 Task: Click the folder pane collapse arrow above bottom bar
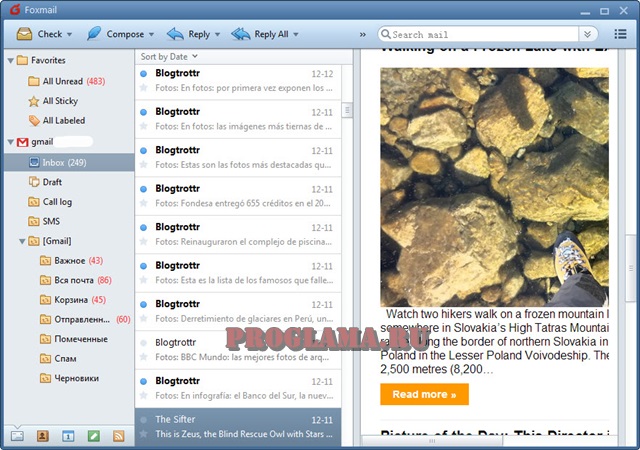click(x=18, y=427)
